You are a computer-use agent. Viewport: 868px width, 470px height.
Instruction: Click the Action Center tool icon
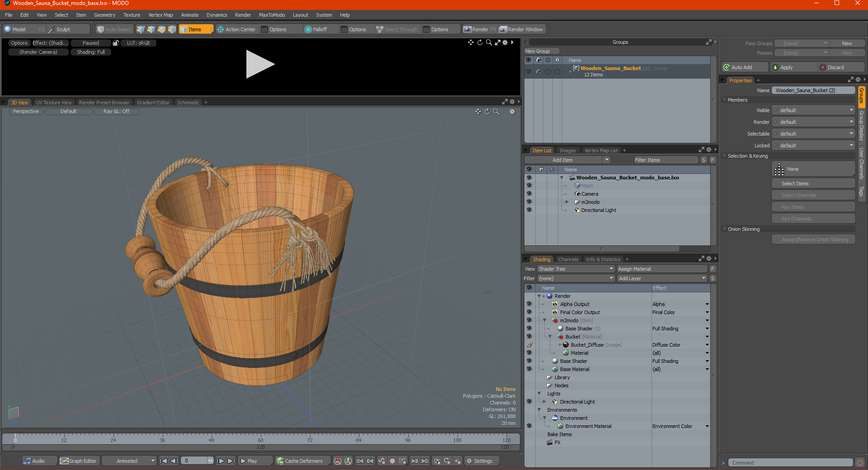click(221, 29)
